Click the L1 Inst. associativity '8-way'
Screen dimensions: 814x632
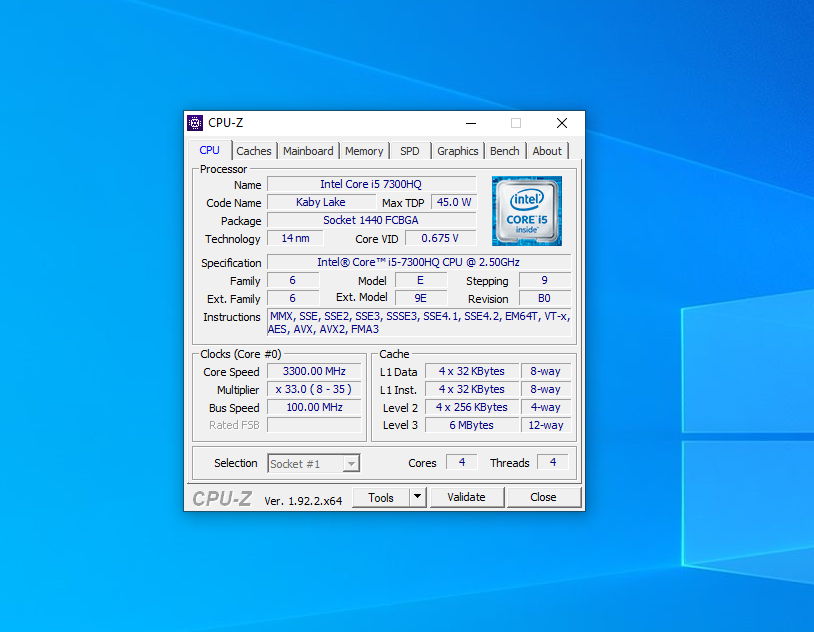(x=546, y=389)
